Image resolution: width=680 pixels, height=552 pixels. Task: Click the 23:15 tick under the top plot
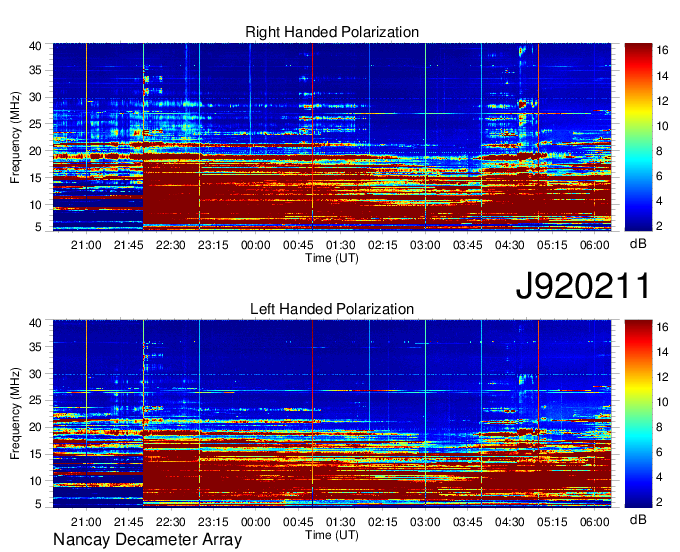[x=213, y=245]
